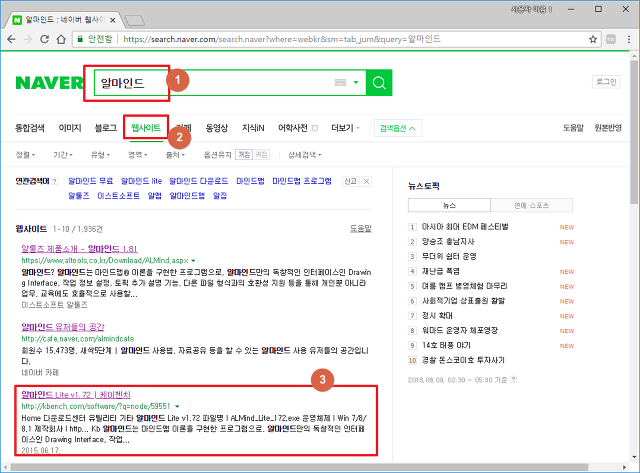The image size is (640, 473).
Task: Open the 도움말 link in top navigation
Action: (573, 128)
